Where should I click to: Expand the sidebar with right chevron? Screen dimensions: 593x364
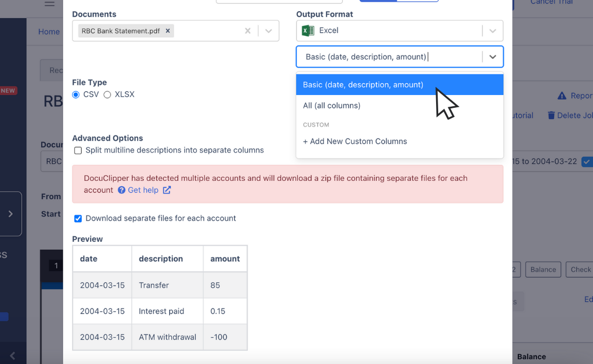[11, 214]
